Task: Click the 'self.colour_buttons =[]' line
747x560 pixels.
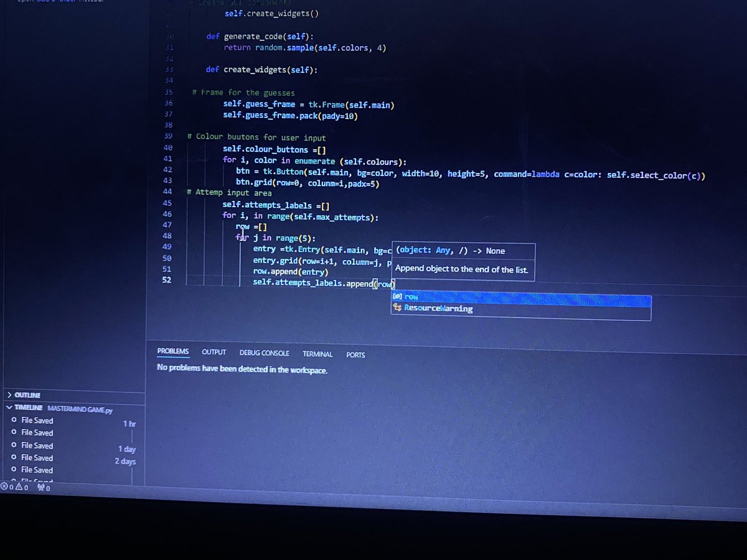Action: click(275, 149)
